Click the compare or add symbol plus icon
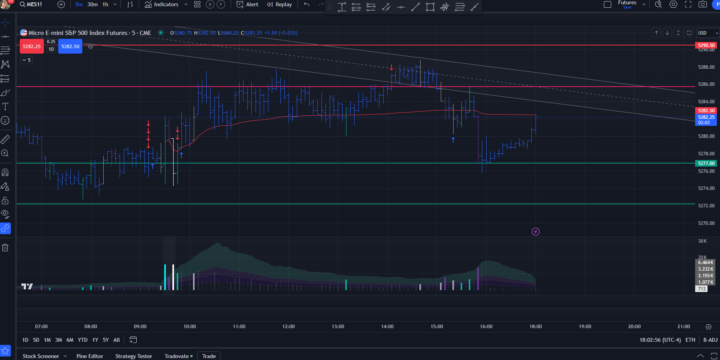Image resolution: width=720 pixels, height=360 pixels. [61, 4]
